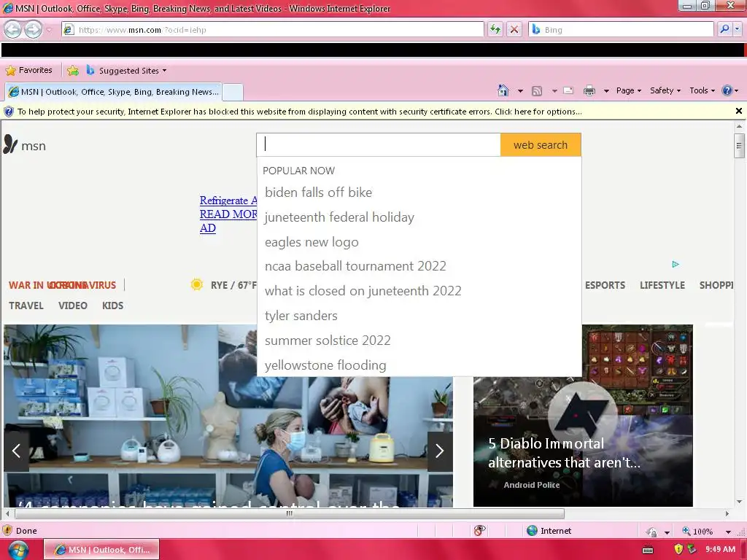Click the vertical scrollbar thumb
The width and height of the screenshot is (747, 560).
coord(739,145)
